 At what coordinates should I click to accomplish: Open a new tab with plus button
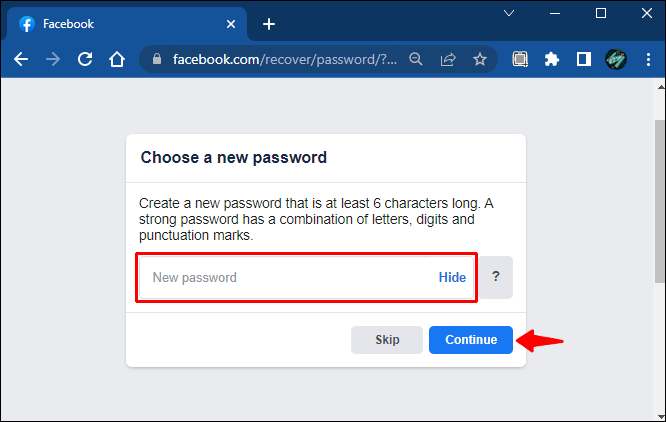click(x=268, y=24)
